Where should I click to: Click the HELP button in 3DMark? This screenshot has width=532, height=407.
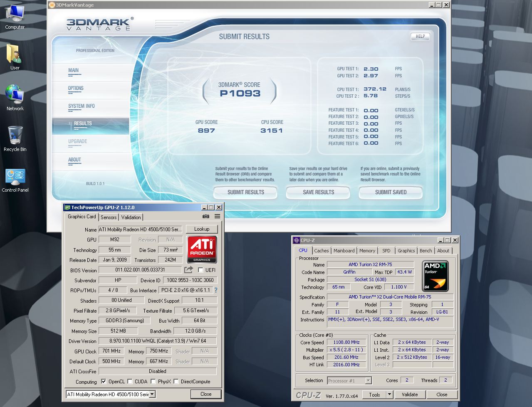coord(420,36)
